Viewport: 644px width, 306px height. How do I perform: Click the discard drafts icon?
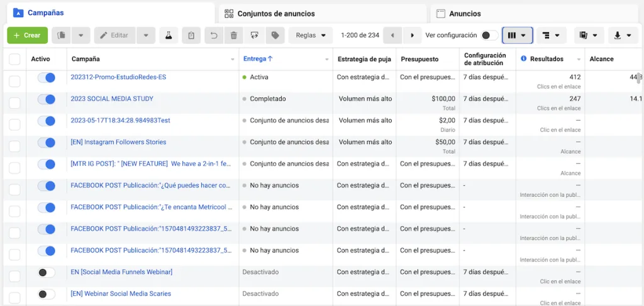tap(254, 35)
